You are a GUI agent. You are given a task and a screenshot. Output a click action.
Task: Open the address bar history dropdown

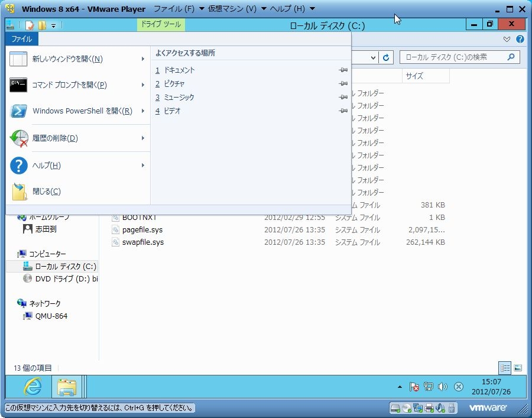pos(373,57)
